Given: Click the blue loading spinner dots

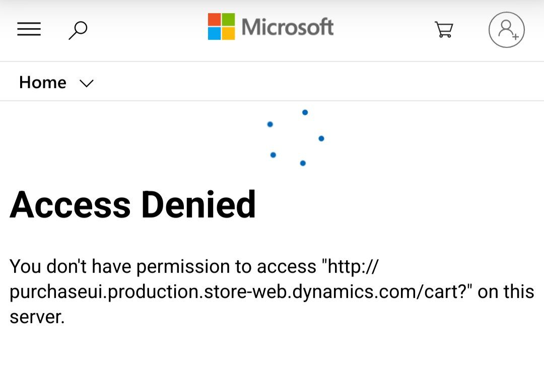Looking at the screenshot, I should [x=296, y=137].
